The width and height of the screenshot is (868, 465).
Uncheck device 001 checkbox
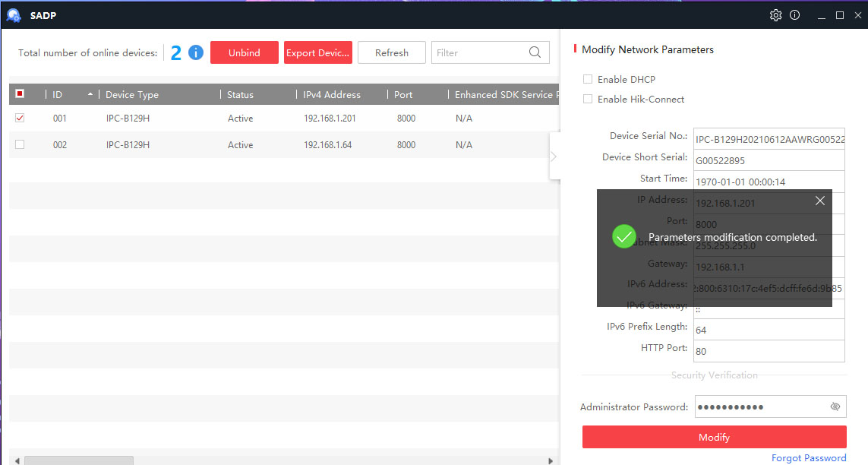tap(20, 118)
